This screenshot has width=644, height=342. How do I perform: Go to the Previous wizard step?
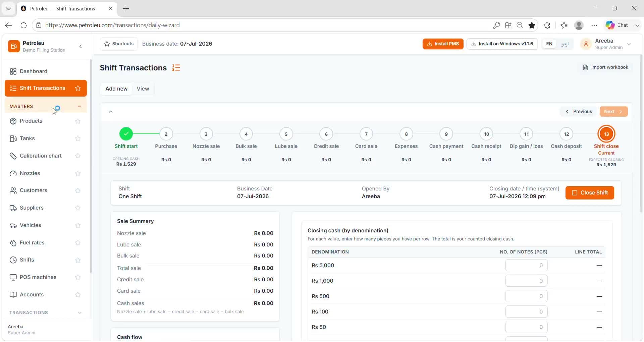click(579, 112)
